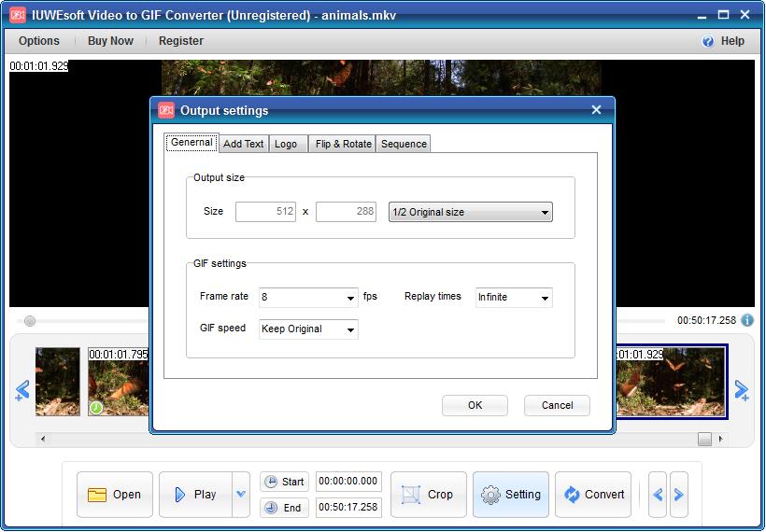Switch to the Add Text tab
The height and width of the screenshot is (532, 766).
[x=243, y=144]
